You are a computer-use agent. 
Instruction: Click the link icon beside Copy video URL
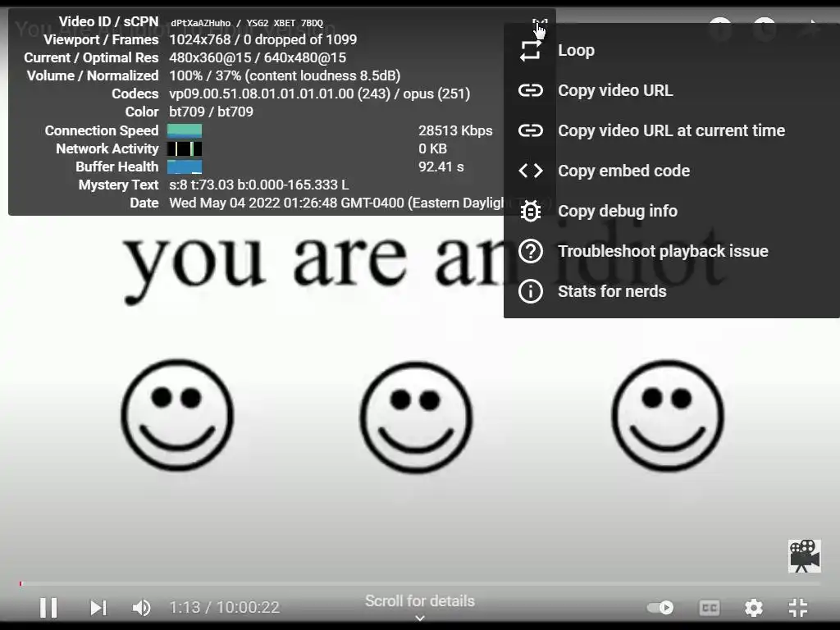point(531,90)
